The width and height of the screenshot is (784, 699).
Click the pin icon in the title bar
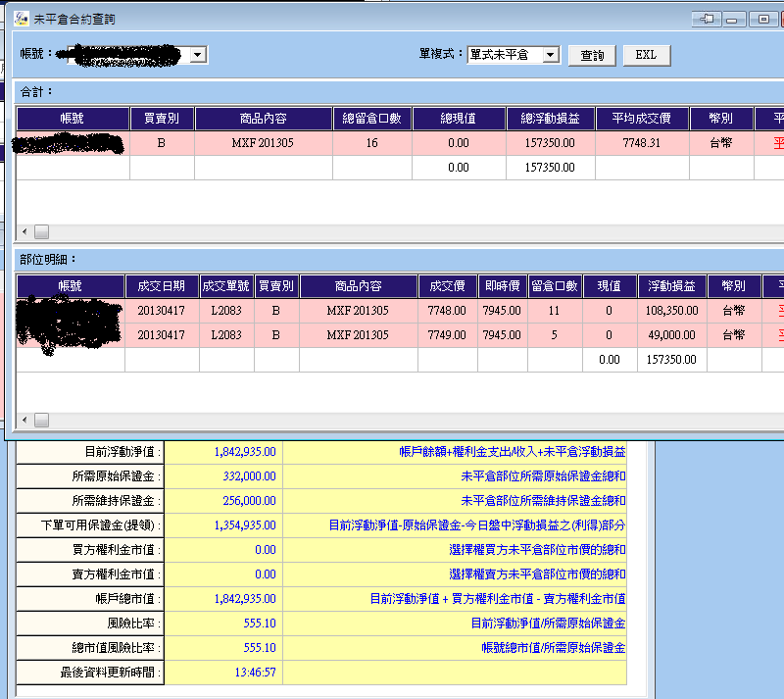706,19
